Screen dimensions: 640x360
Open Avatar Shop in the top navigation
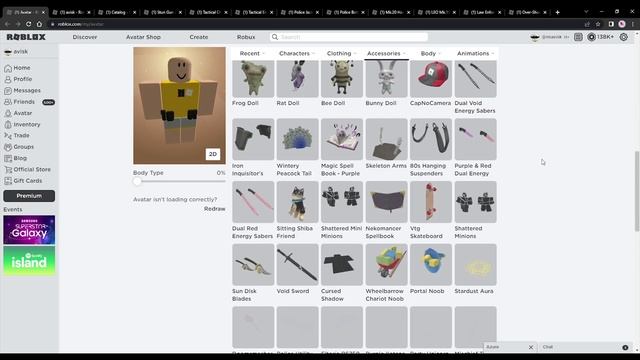(x=143, y=37)
